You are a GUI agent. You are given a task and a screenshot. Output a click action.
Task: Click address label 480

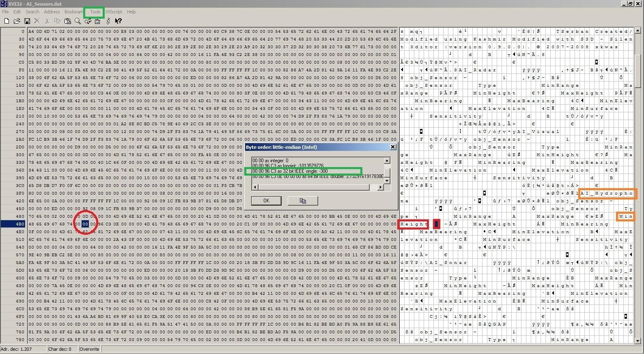[20, 216]
